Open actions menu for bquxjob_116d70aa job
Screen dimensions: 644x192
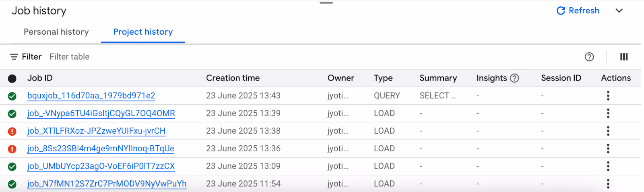(x=608, y=96)
